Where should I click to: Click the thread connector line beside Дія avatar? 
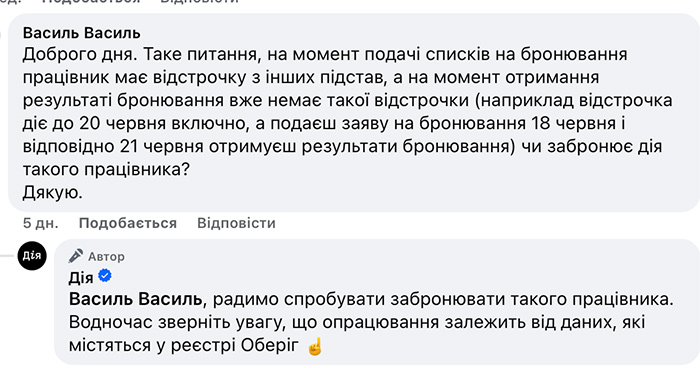(x=7, y=255)
